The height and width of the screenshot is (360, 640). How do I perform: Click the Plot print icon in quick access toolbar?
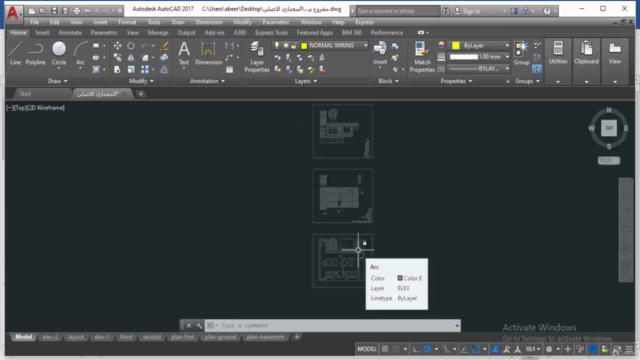click(76, 11)
